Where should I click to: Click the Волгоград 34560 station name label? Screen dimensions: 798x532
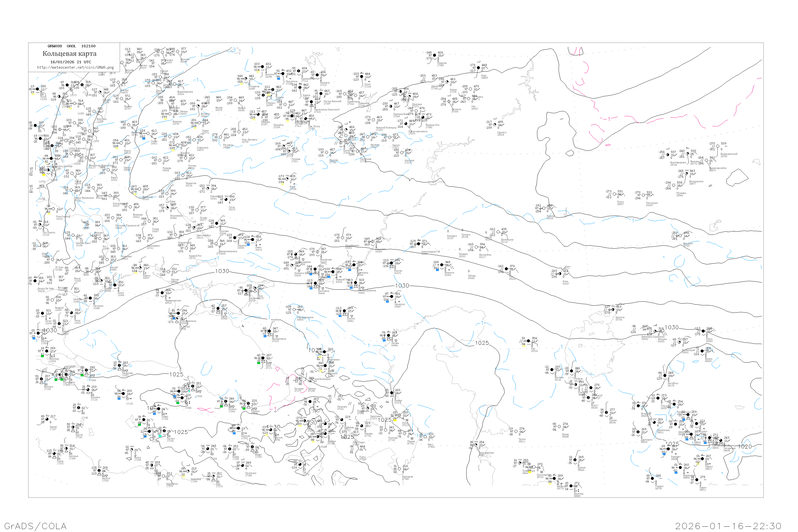pos(362,273)
